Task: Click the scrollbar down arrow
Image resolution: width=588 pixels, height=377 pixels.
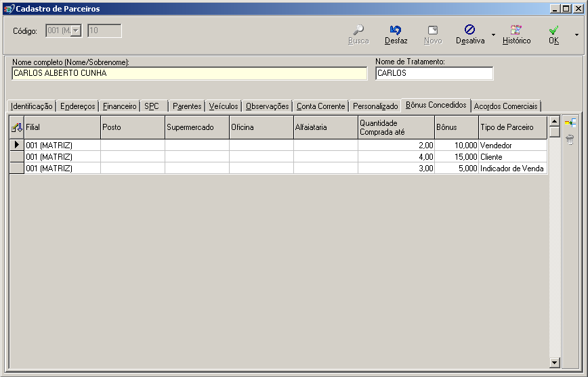Action: tap(554, 363)
